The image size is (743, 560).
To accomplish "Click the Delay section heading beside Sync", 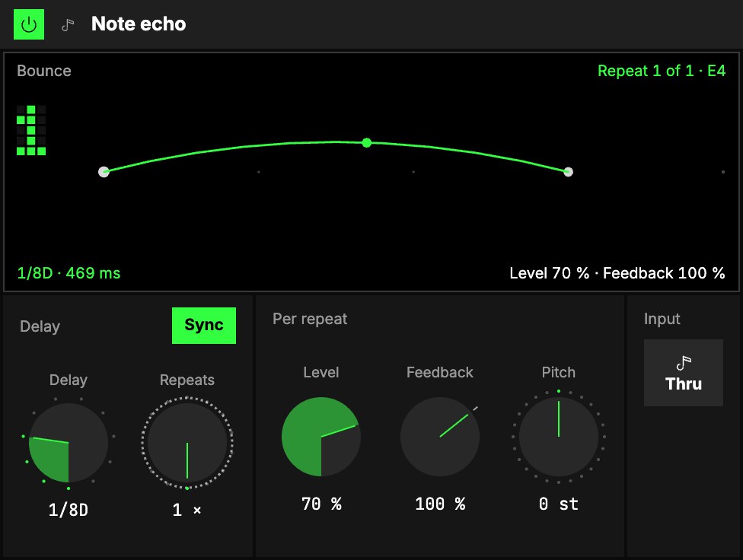I will (x=40, y=326).
